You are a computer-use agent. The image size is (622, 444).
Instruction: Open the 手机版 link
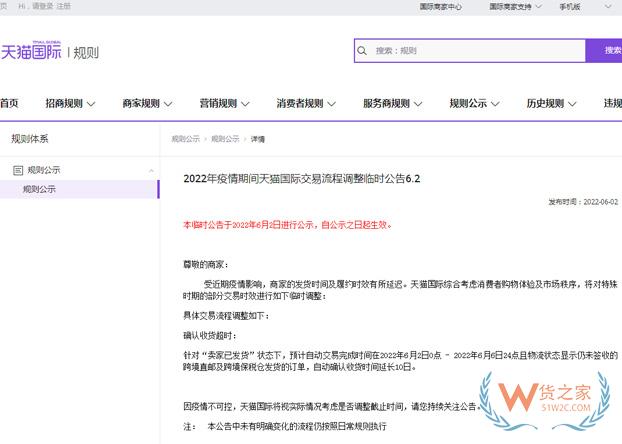coord(570,6)
